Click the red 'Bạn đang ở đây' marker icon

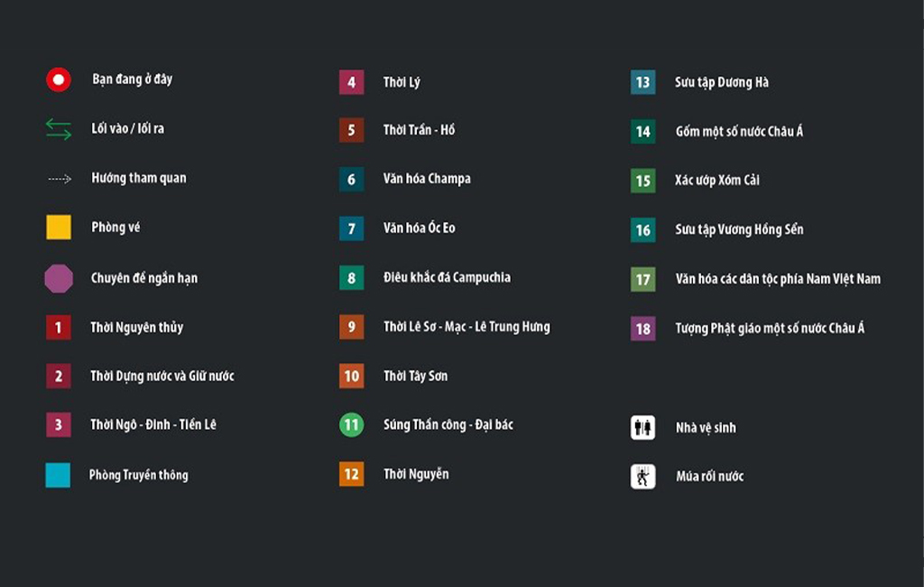pyautogui.click(x=59, y=79)
